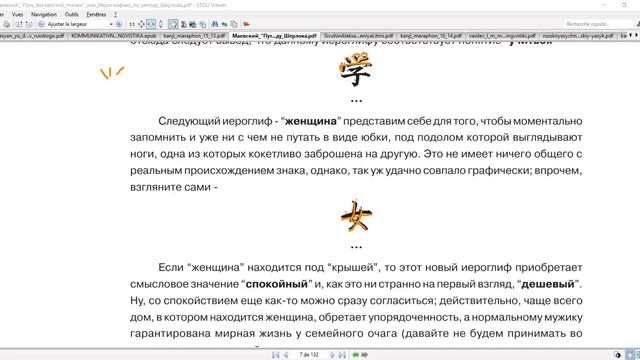The height and width of the screenshot is (360, 640).
Task: Click the tab strip left scroll arrow
Action: click(x=631, y=36)
